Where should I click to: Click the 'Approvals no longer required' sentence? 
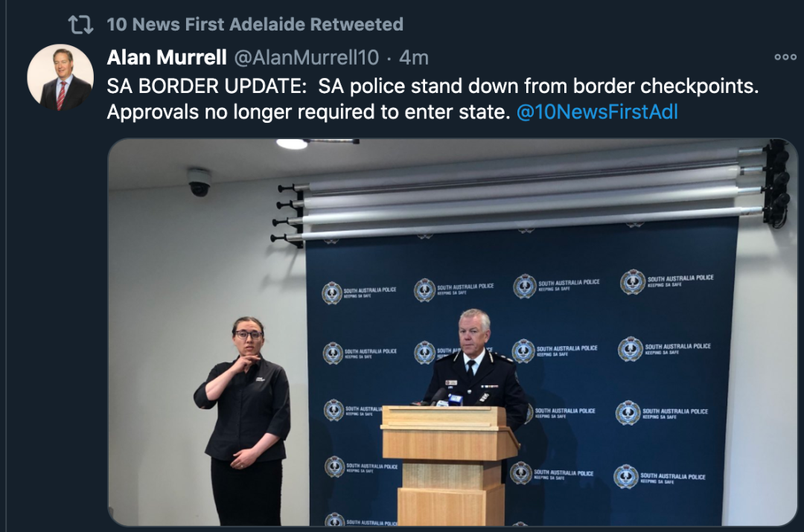308,112
